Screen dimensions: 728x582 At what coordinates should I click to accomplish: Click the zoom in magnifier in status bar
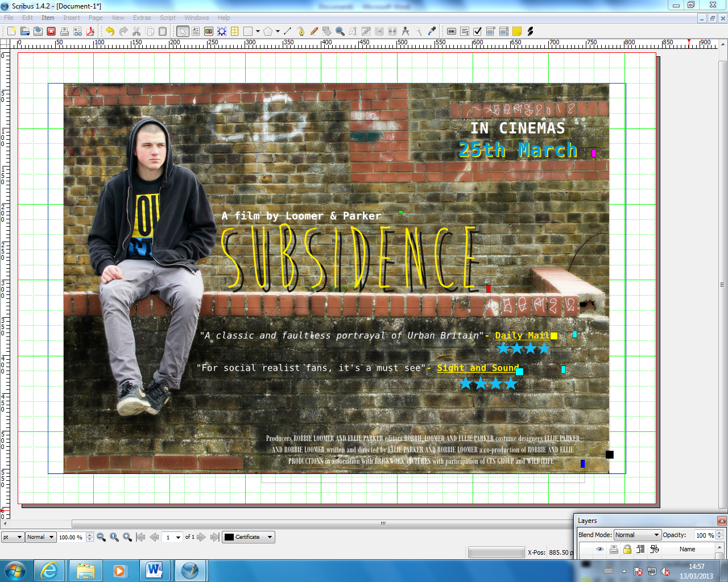127,537
